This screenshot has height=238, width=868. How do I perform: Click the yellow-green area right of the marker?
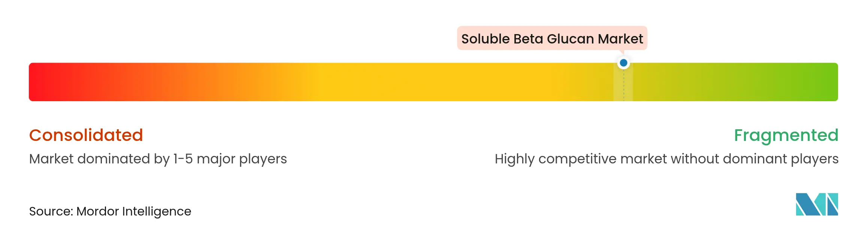coord(693,82)
